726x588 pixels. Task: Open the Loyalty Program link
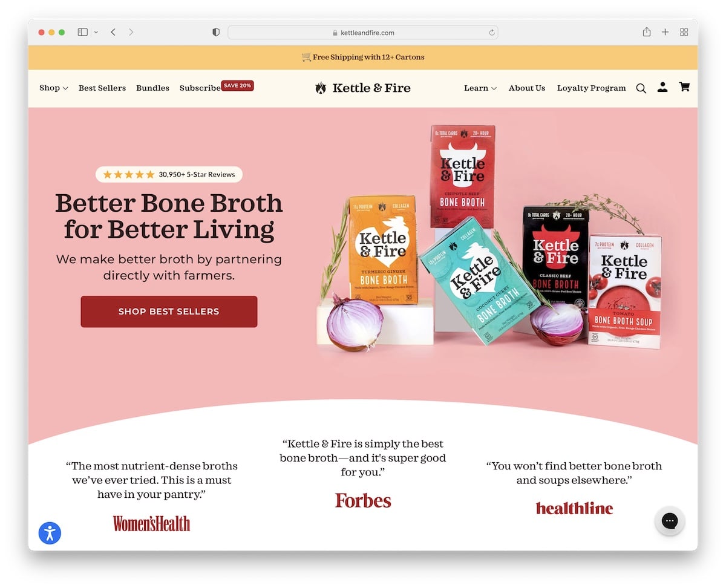pos(592,88)
